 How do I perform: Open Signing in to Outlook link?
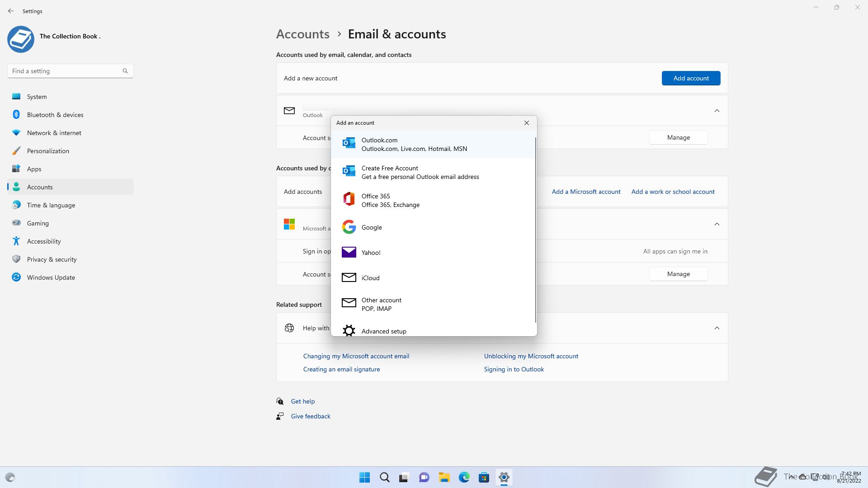[514, 369]
